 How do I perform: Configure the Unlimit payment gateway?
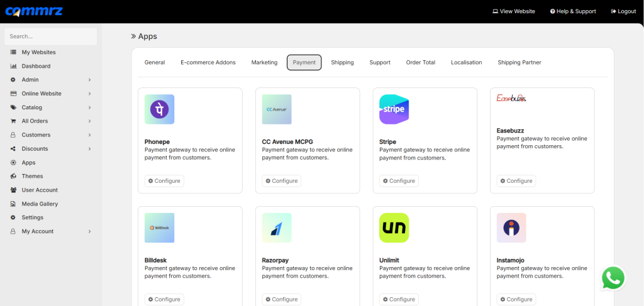(399, 300)
